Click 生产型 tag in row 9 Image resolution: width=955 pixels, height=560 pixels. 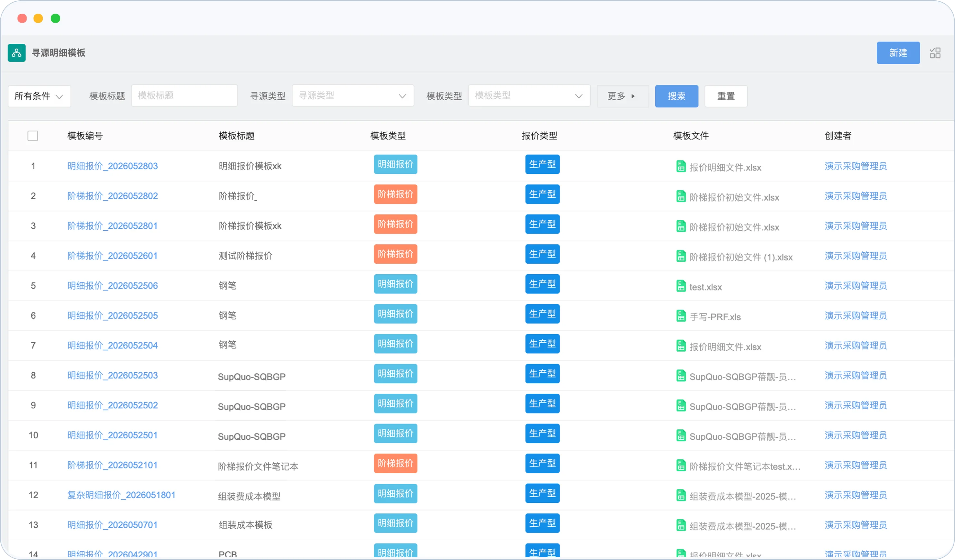542,404
